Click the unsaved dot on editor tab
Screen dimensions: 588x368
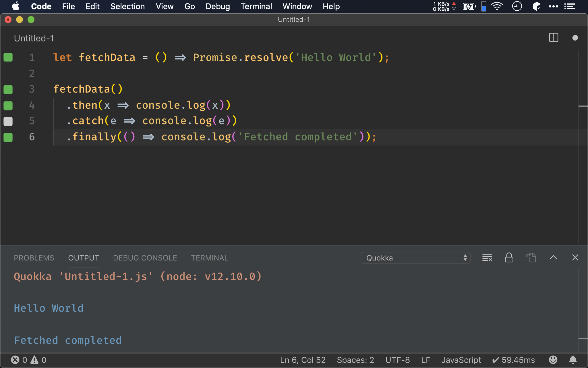coord(575,38)
